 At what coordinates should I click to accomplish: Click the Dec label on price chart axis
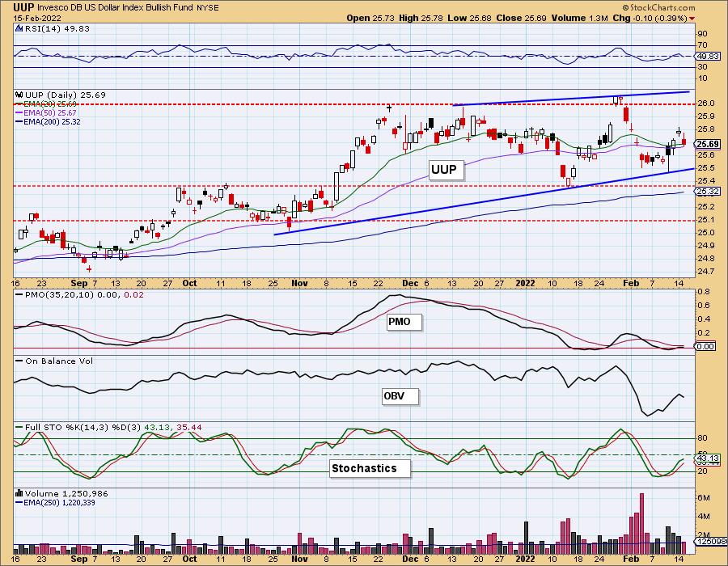click(410, 283)
